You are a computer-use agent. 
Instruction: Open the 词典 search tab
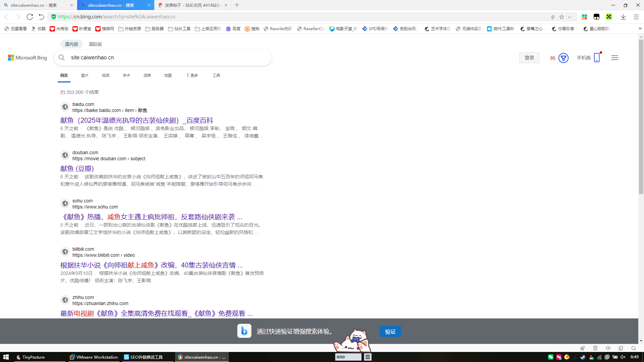(x=147, y=75)
